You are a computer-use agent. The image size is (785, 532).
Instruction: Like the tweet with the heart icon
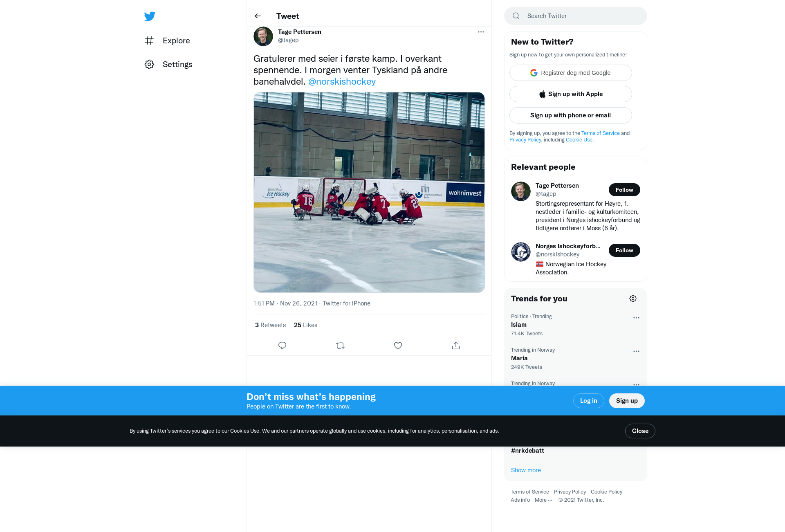point(398,346)
